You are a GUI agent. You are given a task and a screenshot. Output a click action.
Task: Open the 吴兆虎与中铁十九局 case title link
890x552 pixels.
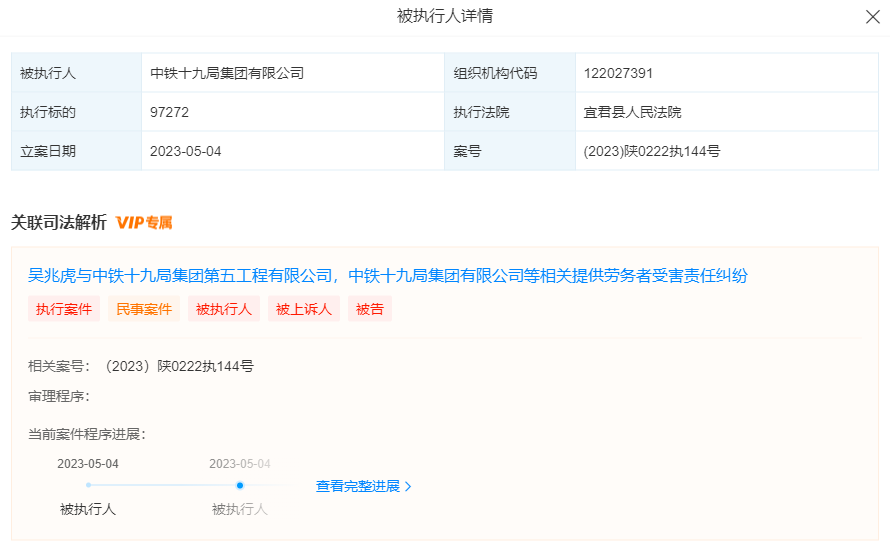tap(388, 276)
